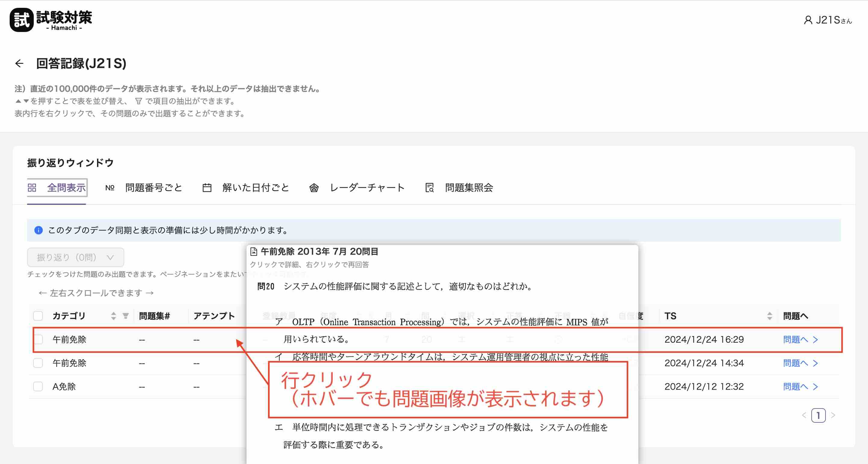Click the № icon beside 問題番号ごと
Screen dimensions: 868x464
tap(109, 188)
